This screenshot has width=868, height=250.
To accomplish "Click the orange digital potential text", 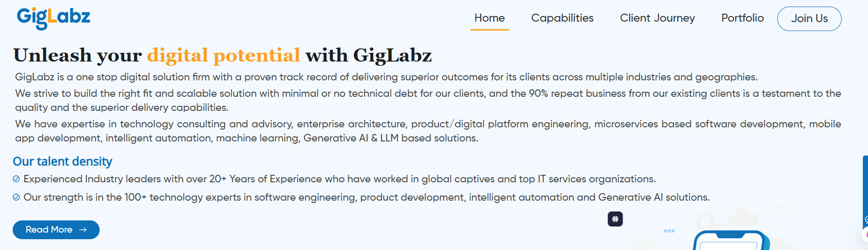I will (x=223, y=55).
